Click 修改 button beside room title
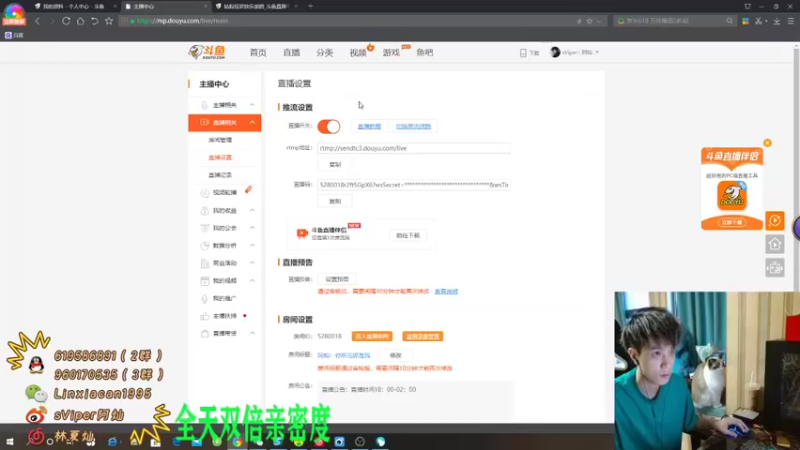800x450 pixels. [395, 355]
